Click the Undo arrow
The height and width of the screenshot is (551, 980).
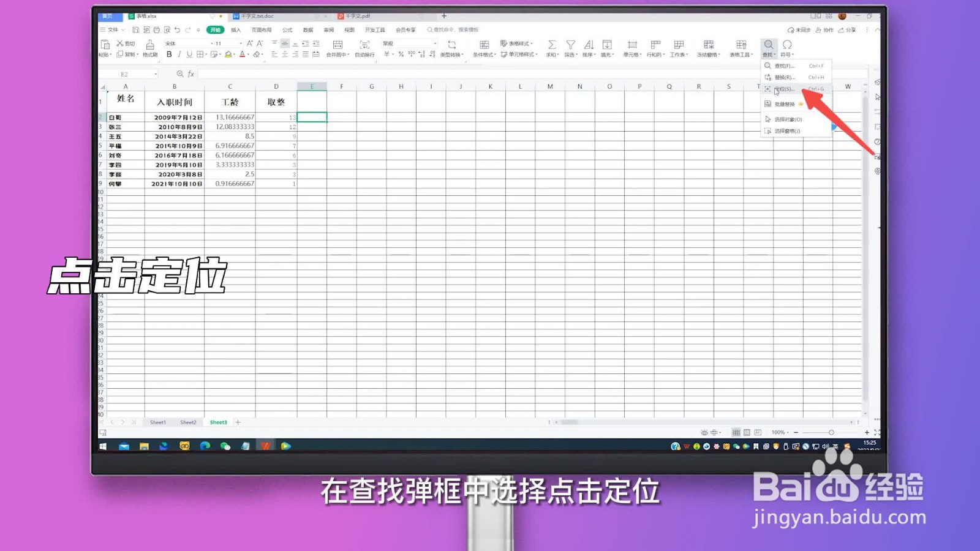coord(177,29)
